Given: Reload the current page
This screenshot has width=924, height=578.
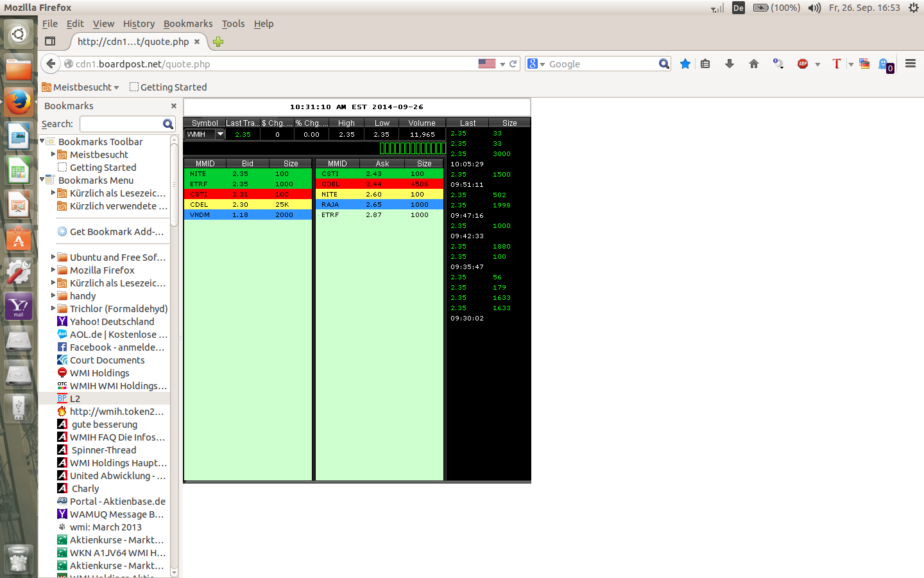Looking at the screenshot, I should coord(513,64).
